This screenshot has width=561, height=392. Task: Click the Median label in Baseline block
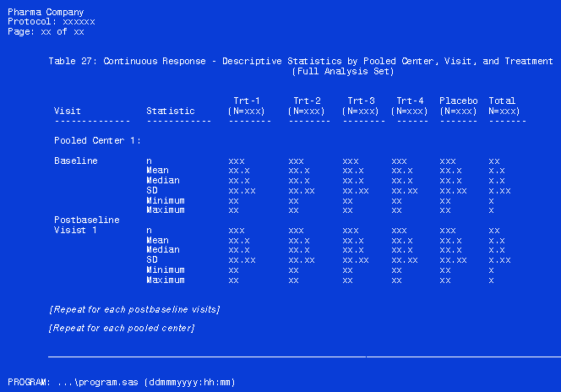click(x=162, y=181)
